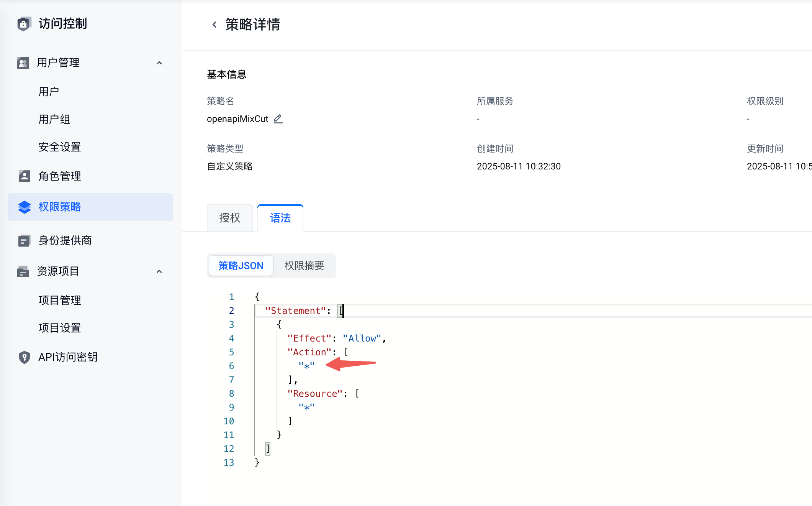This screenshot has width=812, height=506.
Task: Open 项目设置 in the sidebar
Action: 60,328
